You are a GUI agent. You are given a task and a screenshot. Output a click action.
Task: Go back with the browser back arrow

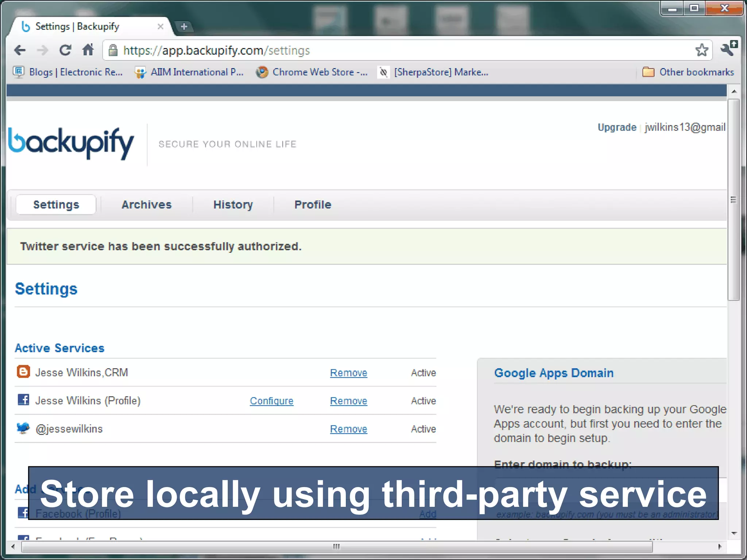click(x=20, y=50)
